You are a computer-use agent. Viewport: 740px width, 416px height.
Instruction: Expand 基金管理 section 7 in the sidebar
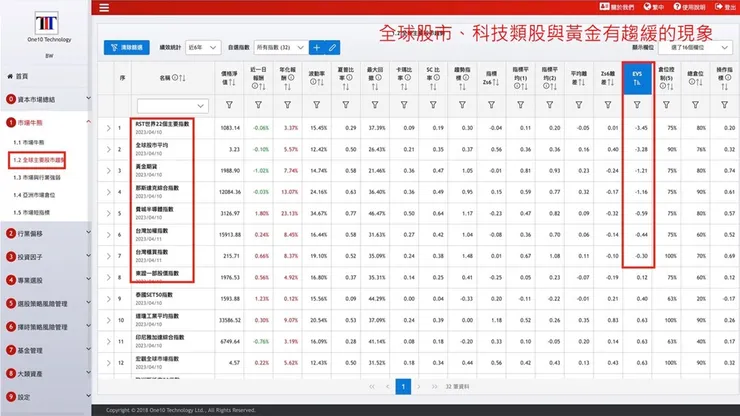pos(46,350)
